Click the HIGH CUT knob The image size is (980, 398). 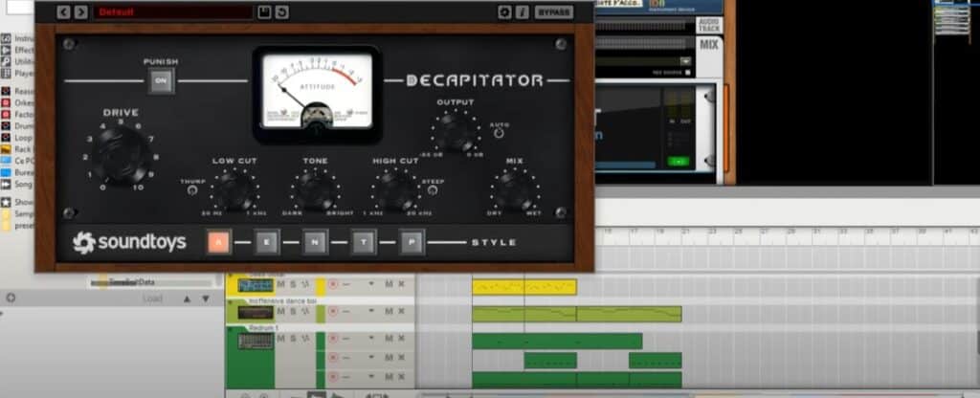[x=395, y=189]
